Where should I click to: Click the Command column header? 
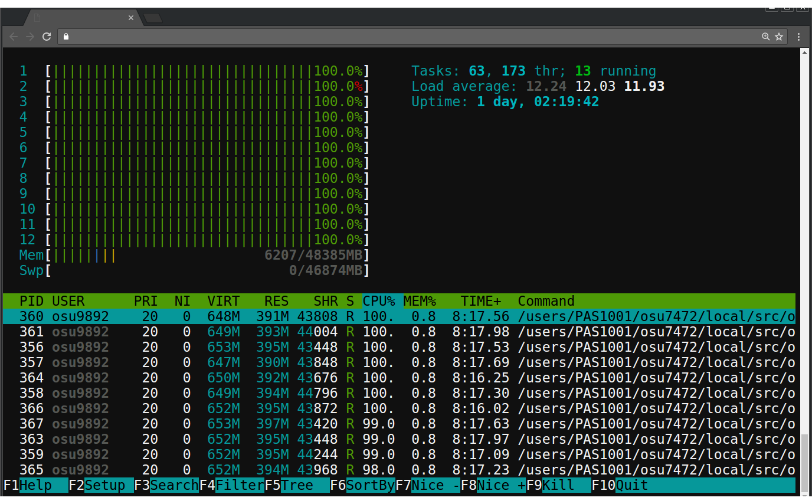(546, 301)
